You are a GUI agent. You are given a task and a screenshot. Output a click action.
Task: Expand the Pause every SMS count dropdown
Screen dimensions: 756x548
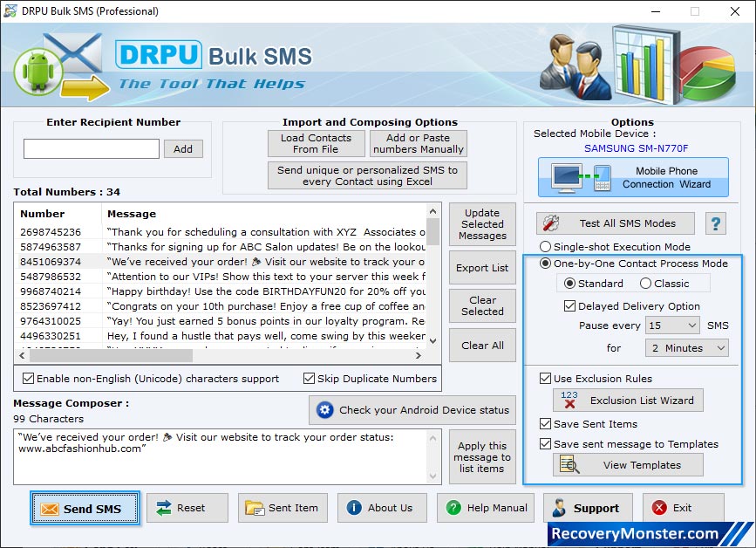click(672, 325)
